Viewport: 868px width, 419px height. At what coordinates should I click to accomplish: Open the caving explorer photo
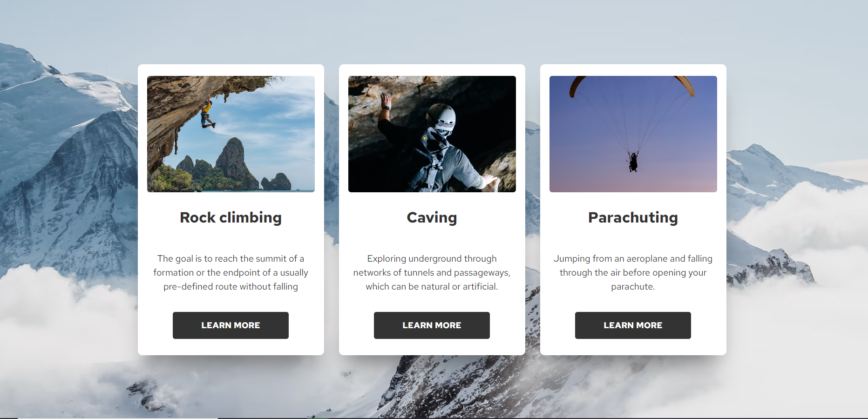point(432,134)
